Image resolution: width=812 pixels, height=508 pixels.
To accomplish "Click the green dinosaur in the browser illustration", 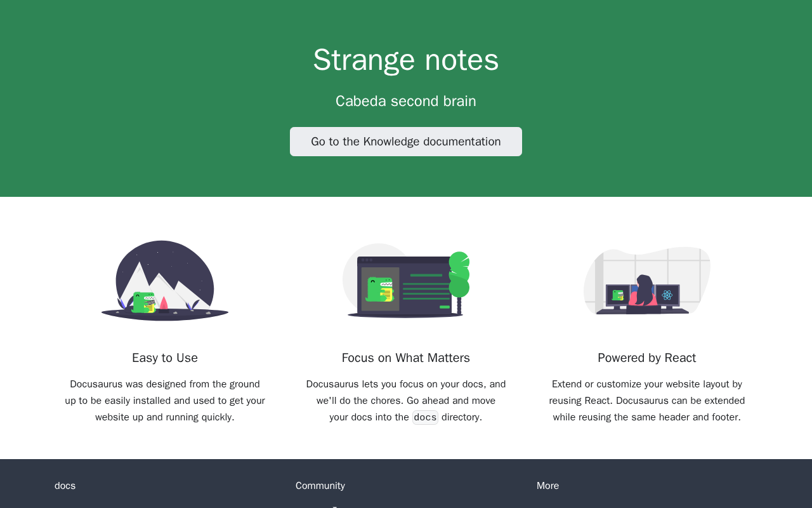I will click(379, 290).
